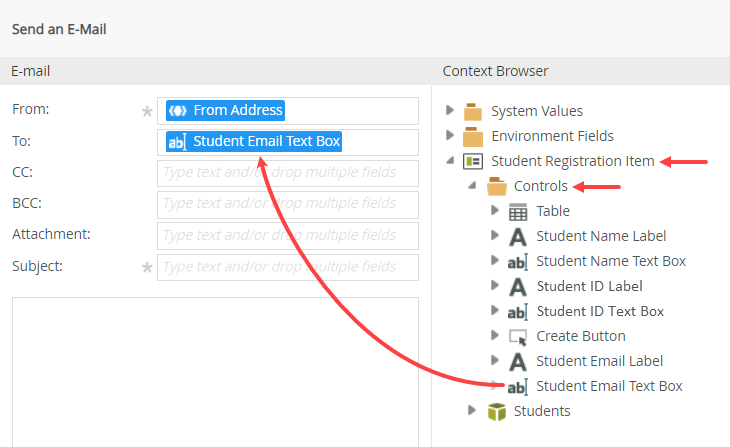Click the Create Button control icon
The height and width of the screenshot is (447, 730).
(518, 336)
